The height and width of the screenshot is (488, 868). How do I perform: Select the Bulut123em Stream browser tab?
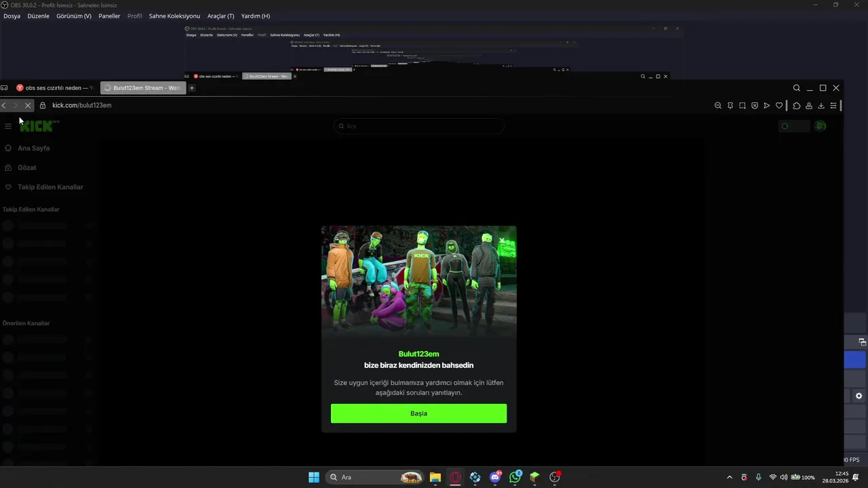pyautogui.click(x=142, y=87)
